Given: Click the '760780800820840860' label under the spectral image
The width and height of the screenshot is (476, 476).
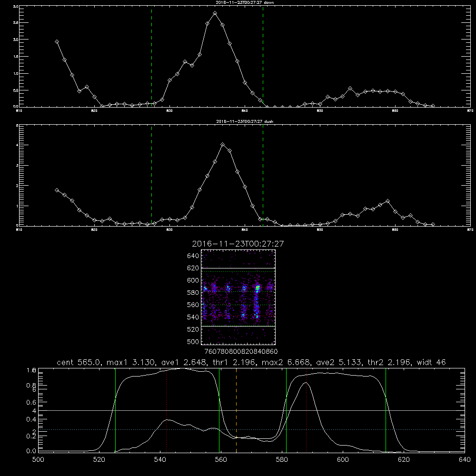Looking at the screenshot, I should tap(241, 352).
